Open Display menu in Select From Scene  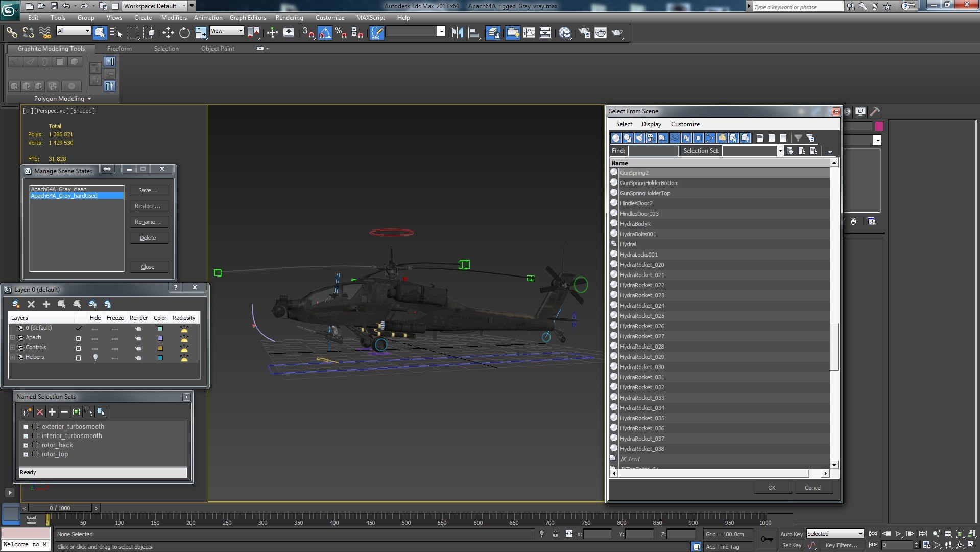(x=651, y=124)
